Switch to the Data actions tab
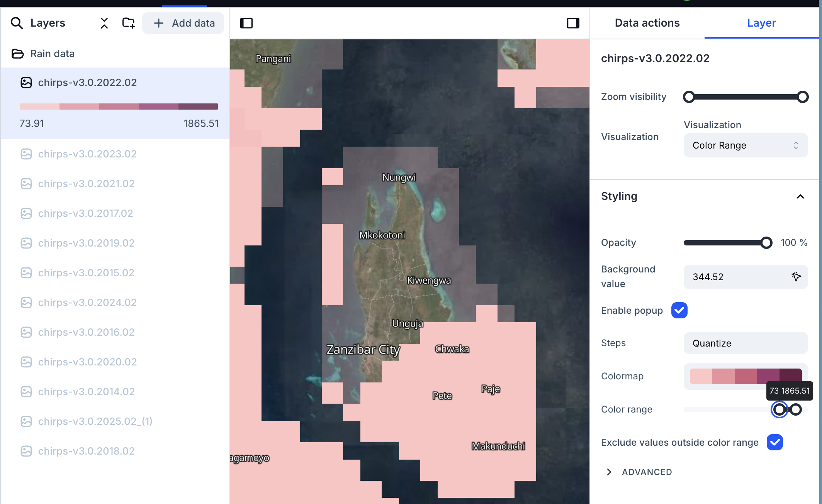Screen dimensions: 822x504 647,23
